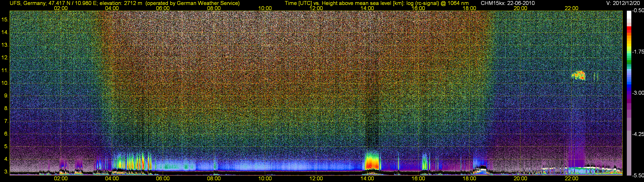The height and width of the screenshot is (182, 644).
Task: Click the '-0.50' colorbar scale value
Action: tap(638, 11)
